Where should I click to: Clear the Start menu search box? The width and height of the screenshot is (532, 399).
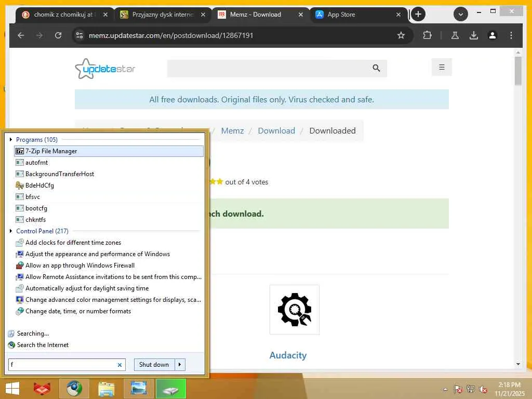[x=119, y=365]
